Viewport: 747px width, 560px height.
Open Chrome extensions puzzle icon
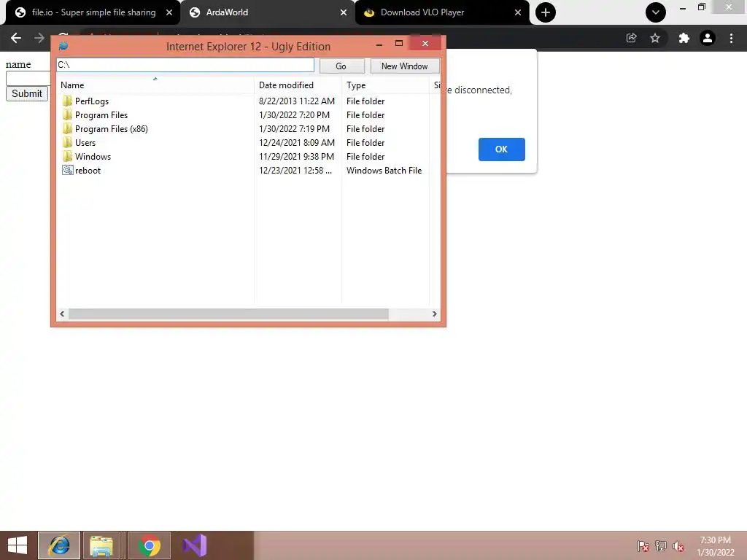684,38
